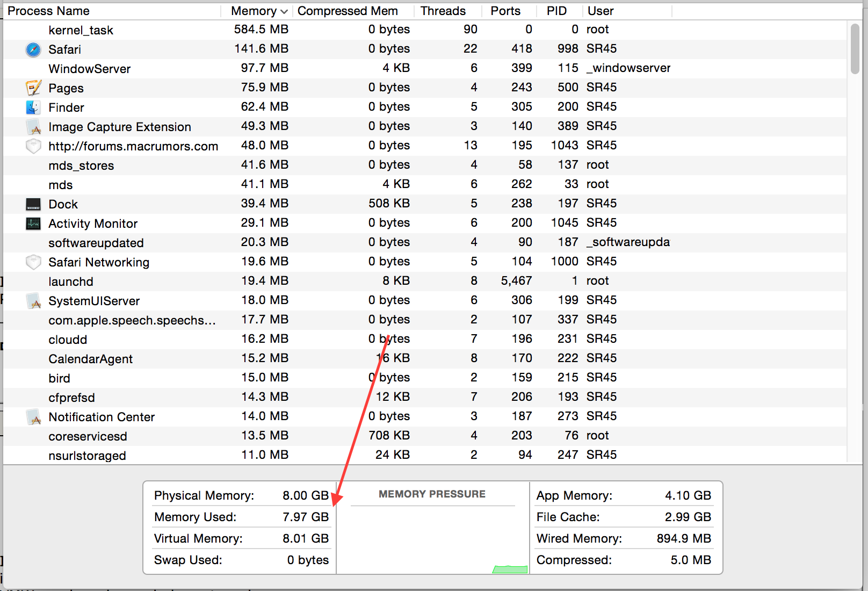Click the shield icon beside http://forums.macrumors.com
Screen dimensions: 868x591
click(33, 146)
